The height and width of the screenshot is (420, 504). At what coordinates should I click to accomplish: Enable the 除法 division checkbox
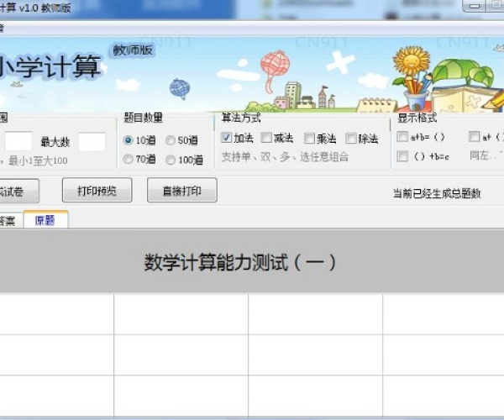pyautogui.click(x=350, y=139)
